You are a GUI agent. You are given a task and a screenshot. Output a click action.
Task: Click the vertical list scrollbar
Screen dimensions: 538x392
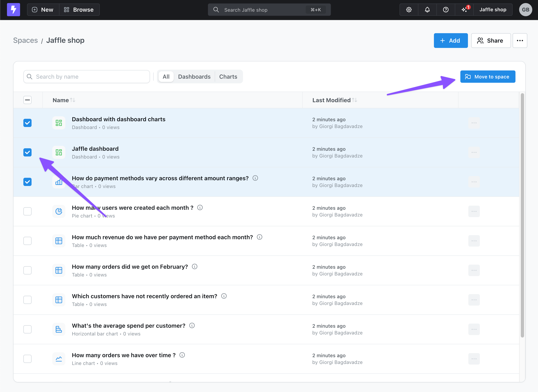(522, 214)
